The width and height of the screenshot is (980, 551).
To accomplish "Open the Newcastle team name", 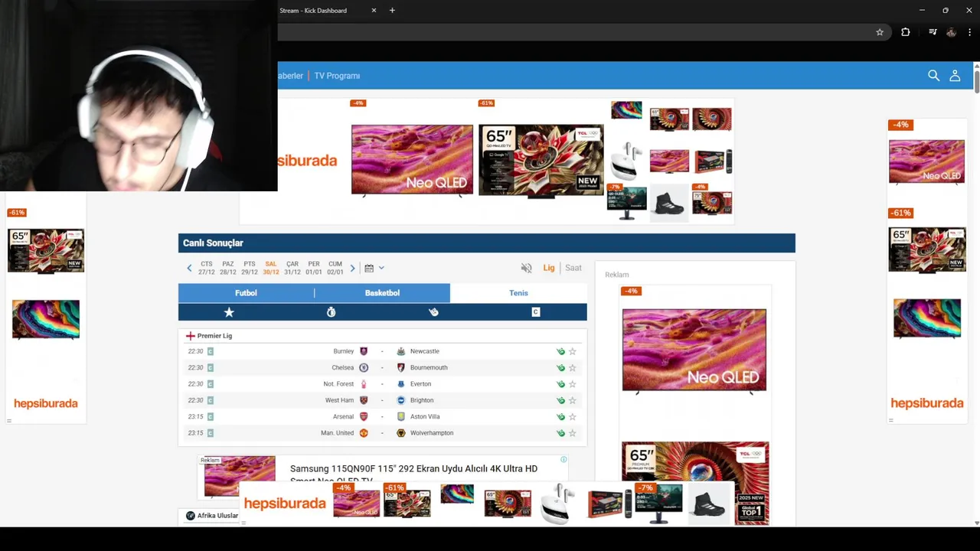I will tap(425, 351).
